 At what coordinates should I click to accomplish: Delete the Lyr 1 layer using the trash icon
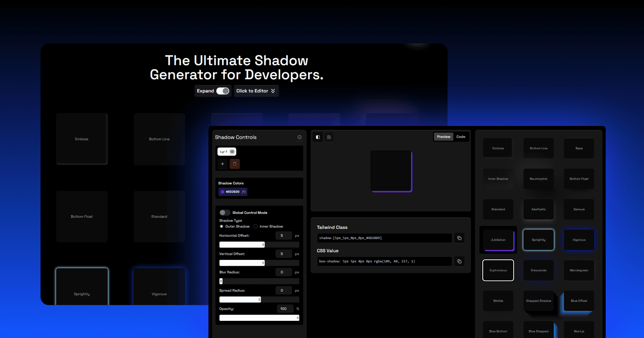235,164
